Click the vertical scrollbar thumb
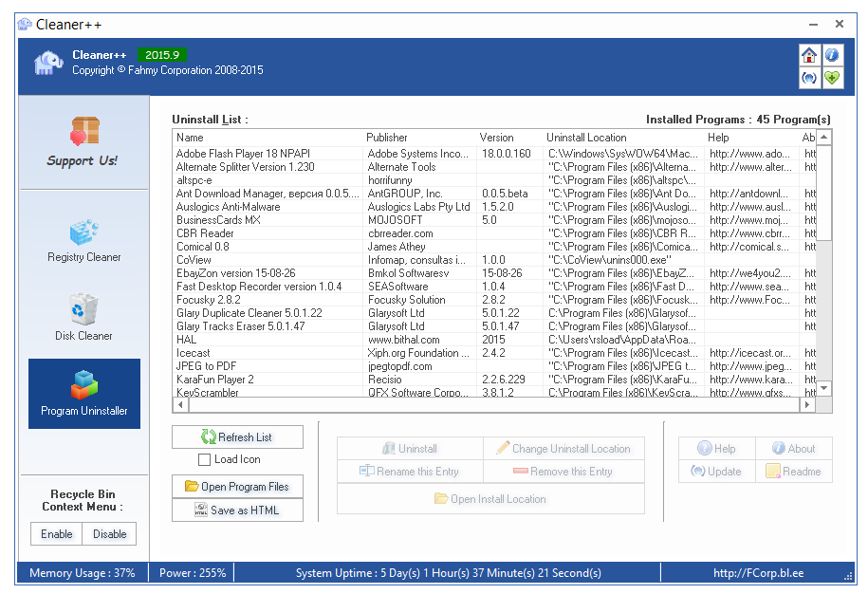 point(823,193)
